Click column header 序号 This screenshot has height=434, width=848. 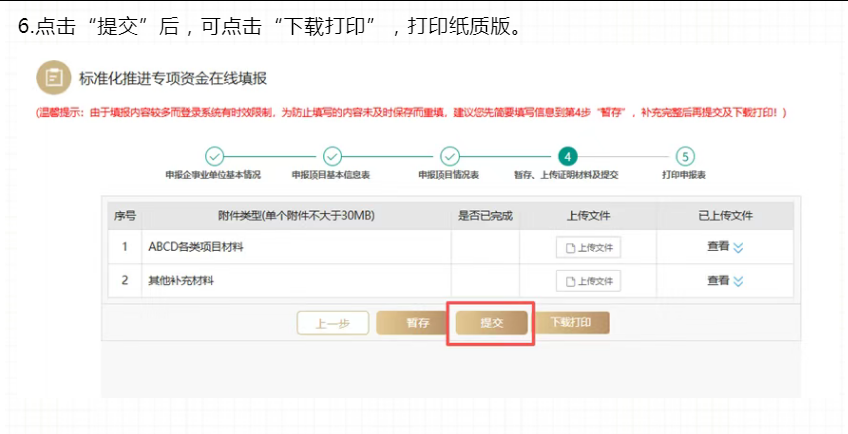pyautogui.click(x=124, y=216)
